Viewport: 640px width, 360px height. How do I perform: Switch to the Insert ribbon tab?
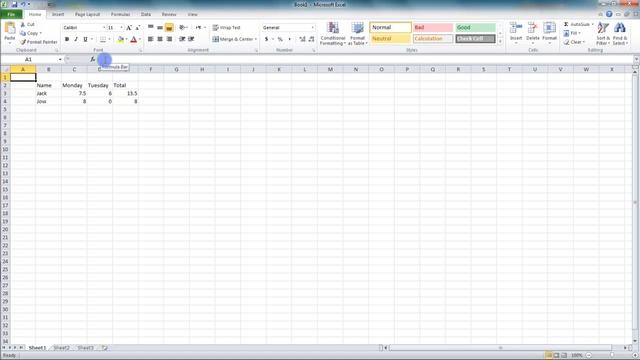pyautogui.click(x=58, y=14)
